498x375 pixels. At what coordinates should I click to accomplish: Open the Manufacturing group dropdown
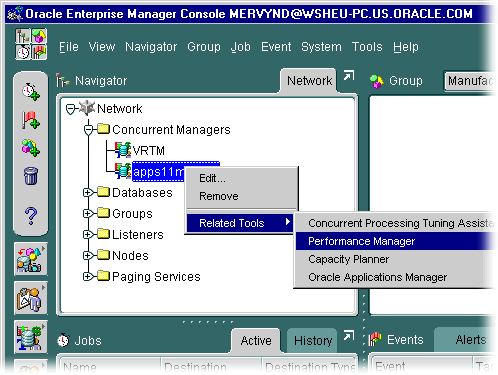pyautogui.click(x=470, y=81)
